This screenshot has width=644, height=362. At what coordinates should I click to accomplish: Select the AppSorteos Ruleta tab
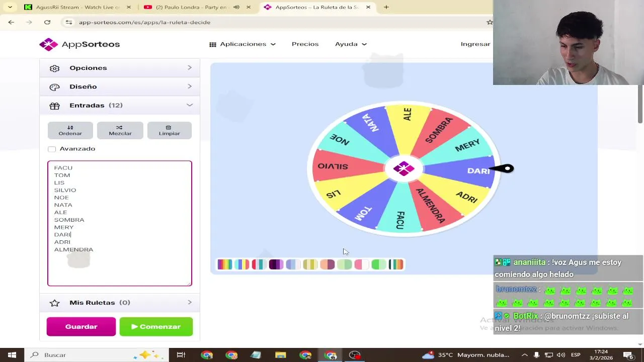317,7
